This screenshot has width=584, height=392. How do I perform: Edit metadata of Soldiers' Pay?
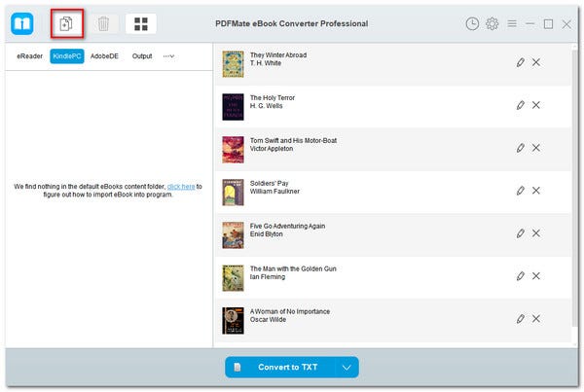point(521,191)
